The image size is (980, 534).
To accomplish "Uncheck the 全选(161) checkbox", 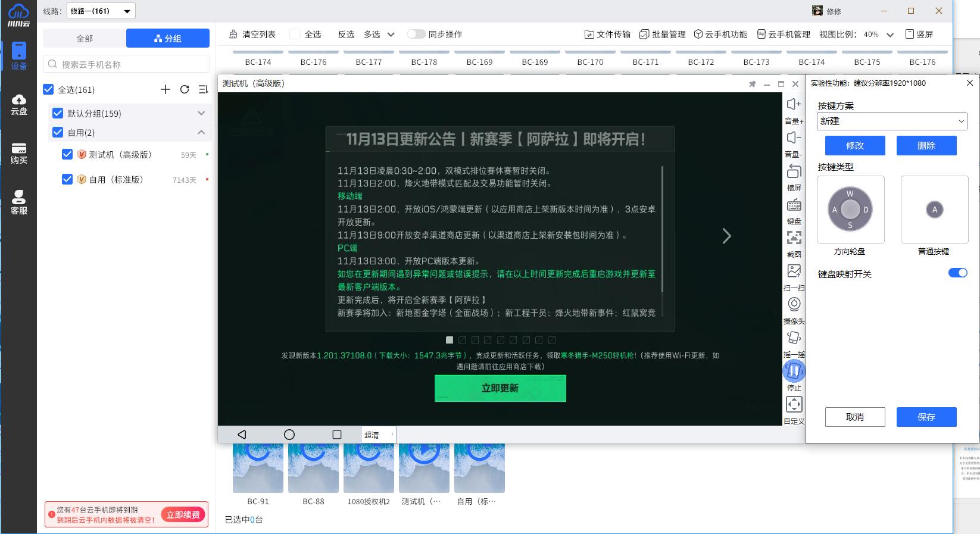I will pos(49,89).
